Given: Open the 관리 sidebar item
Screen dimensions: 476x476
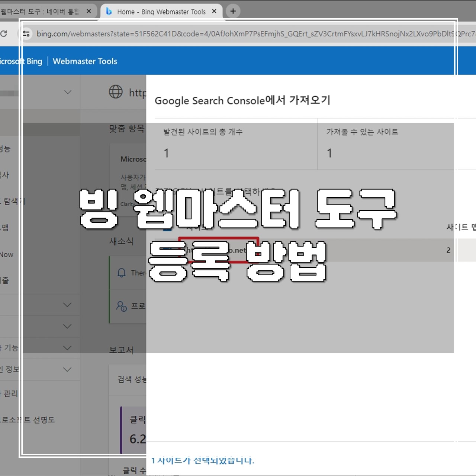Looking at the screenshot, I should (x=9, y=393).
